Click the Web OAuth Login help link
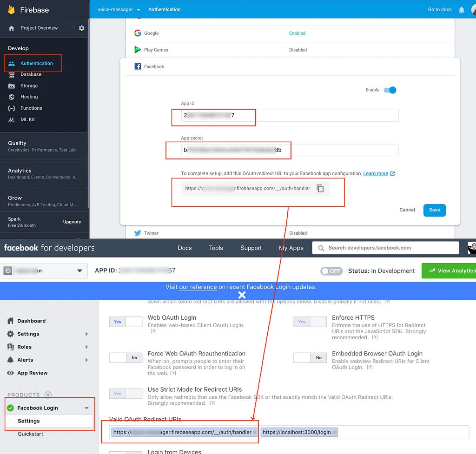This screenshot has height=454, width=476. (x=153, y=331)
